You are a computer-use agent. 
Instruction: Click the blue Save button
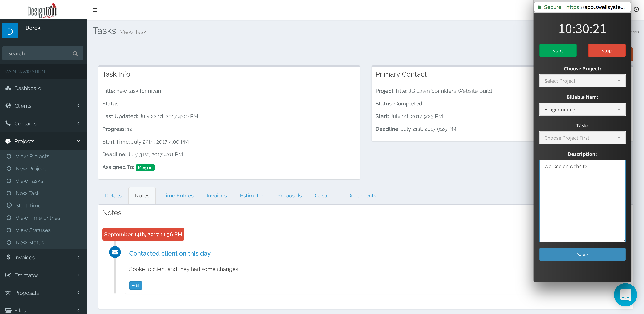[582, 254]
